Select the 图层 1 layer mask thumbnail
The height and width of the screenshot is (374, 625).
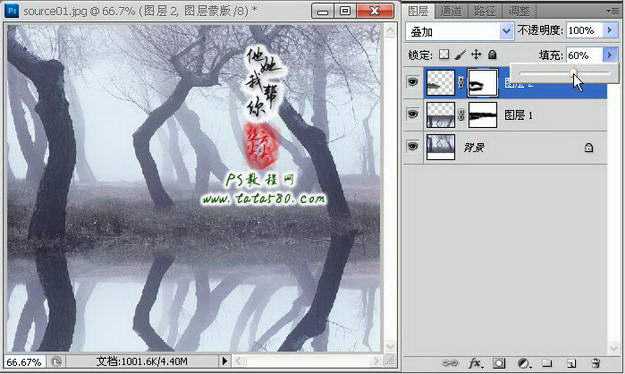[x=483, y=115]
